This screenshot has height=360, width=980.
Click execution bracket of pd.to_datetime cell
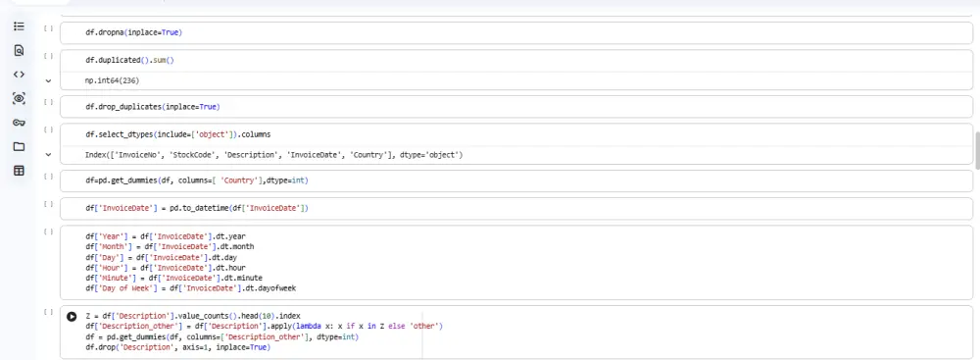click(48, 203)
